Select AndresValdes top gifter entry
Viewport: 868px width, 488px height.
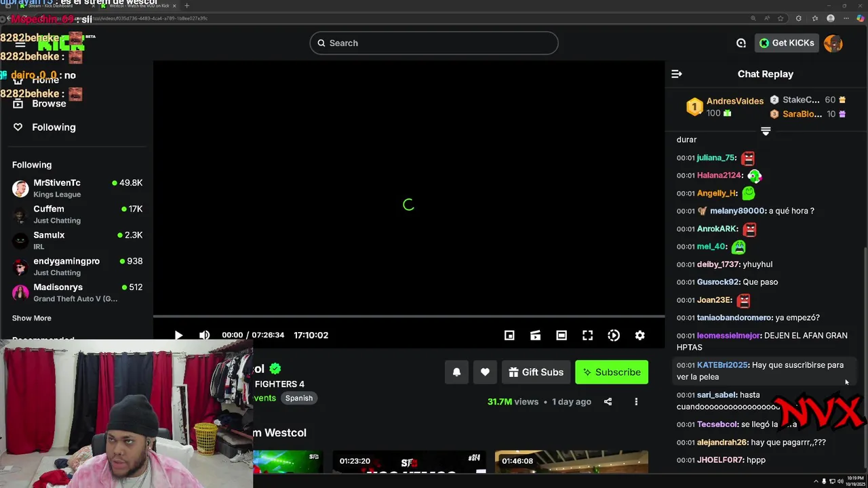coord(724,107)
